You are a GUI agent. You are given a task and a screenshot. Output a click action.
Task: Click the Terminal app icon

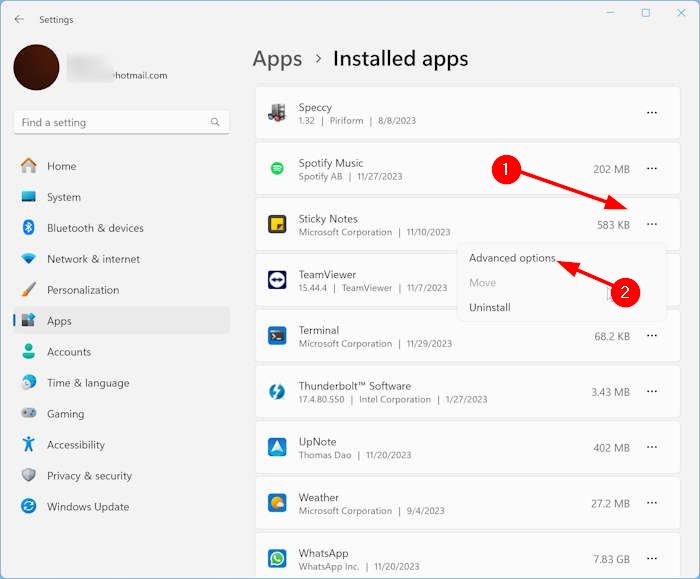(x=277, y=336)
